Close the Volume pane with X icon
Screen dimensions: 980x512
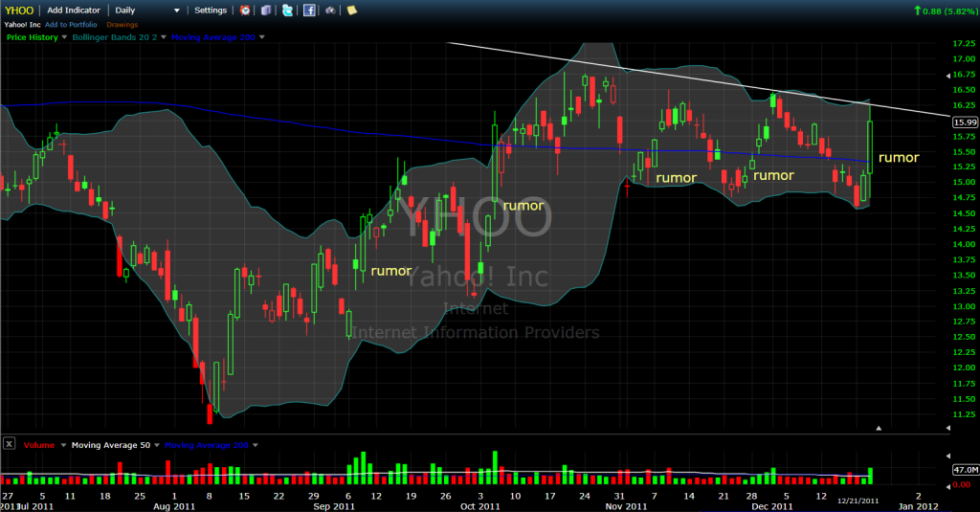(9, 444)
